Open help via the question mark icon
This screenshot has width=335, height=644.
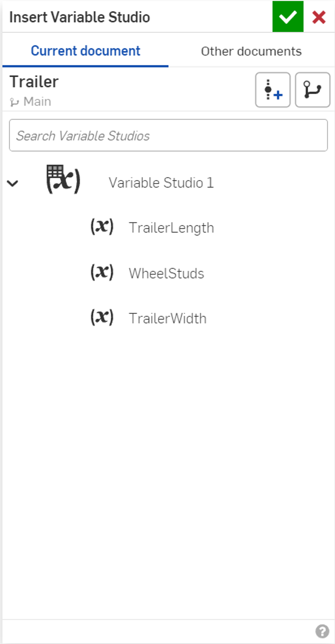[322, 630]
